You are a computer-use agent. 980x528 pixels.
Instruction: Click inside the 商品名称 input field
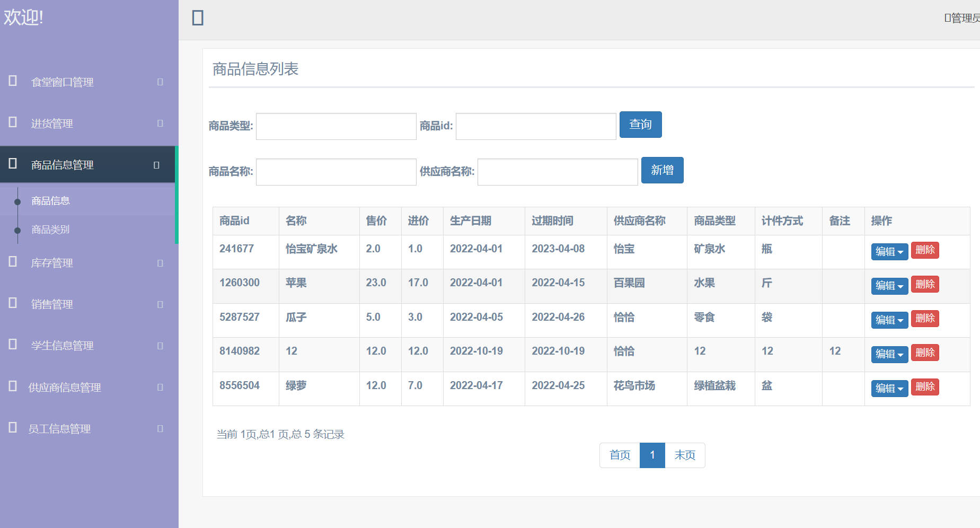(336, 172)
